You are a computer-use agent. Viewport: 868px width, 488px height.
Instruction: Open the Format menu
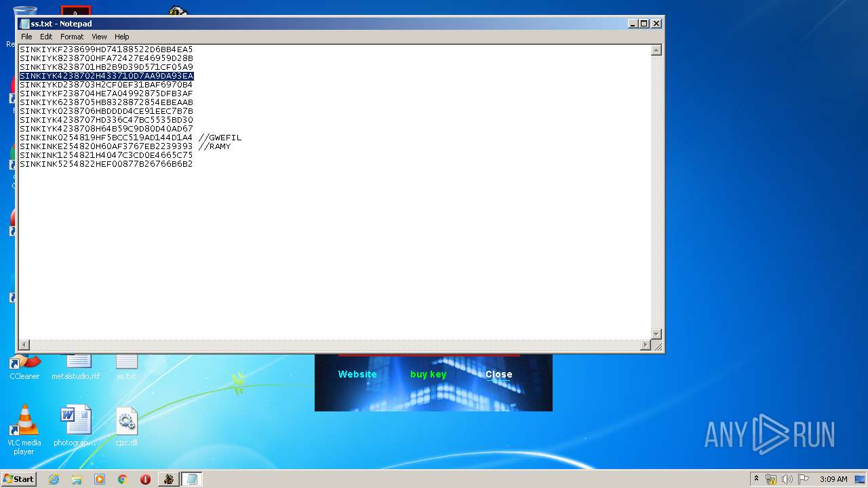click(x=72, y=37)
